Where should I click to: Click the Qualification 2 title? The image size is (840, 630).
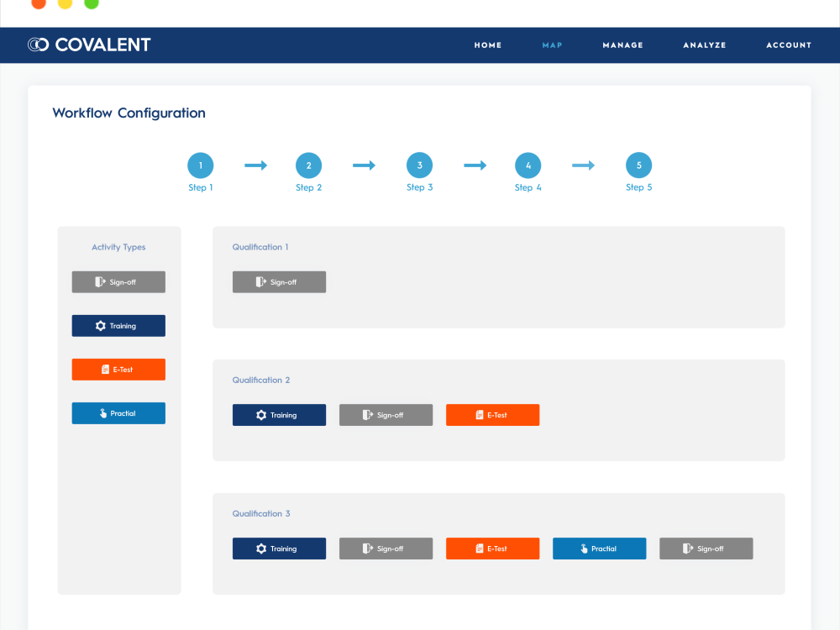261,380
